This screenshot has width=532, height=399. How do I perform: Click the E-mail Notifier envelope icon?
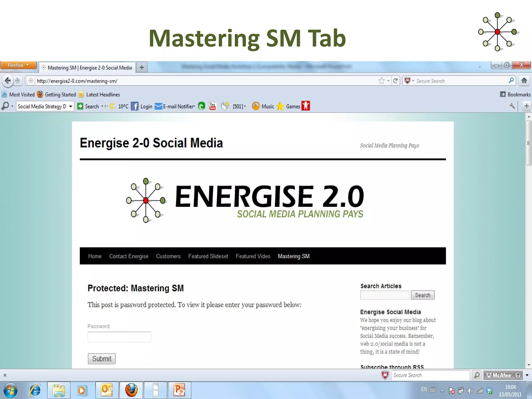coord(158,106)
